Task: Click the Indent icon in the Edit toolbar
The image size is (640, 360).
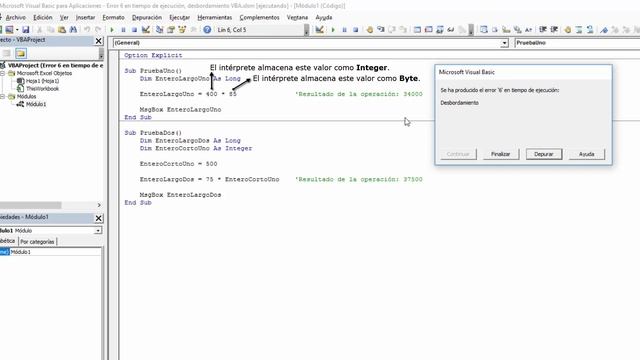Action: 543,30
